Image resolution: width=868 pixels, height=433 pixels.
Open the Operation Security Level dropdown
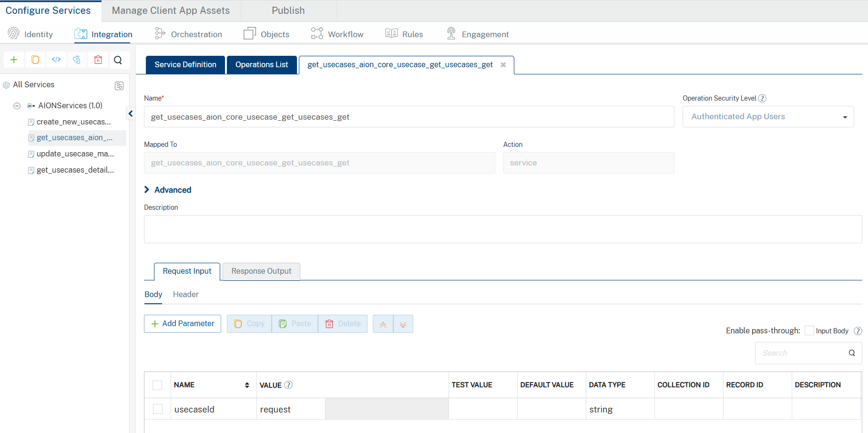coord(768,117)
